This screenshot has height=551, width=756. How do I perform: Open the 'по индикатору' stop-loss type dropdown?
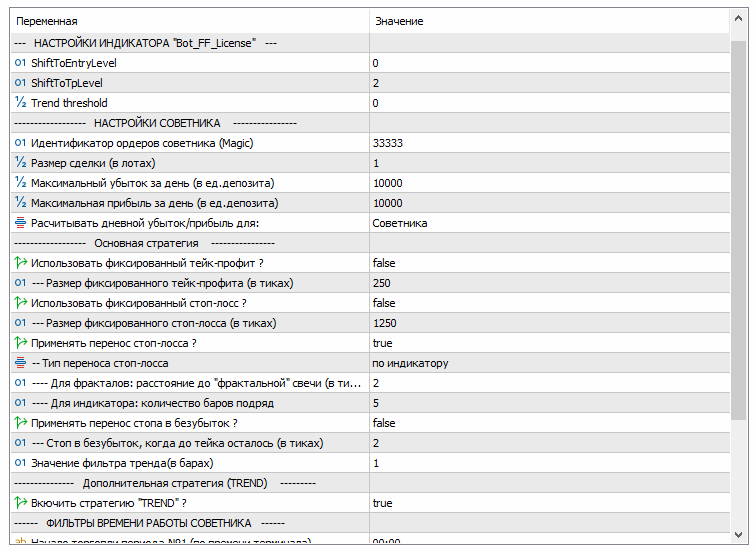point(410,363)
